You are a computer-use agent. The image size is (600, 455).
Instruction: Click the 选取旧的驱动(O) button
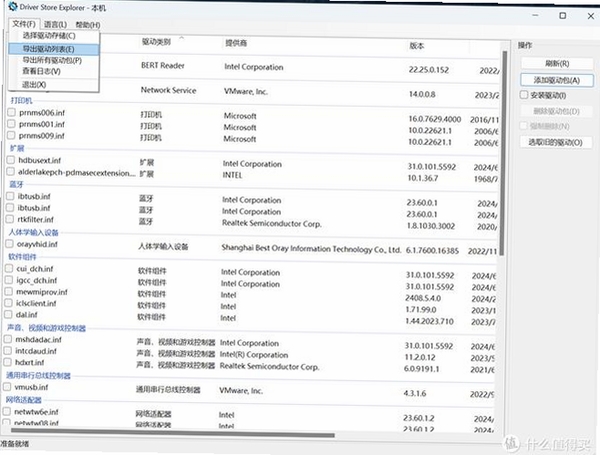point(556,142)
